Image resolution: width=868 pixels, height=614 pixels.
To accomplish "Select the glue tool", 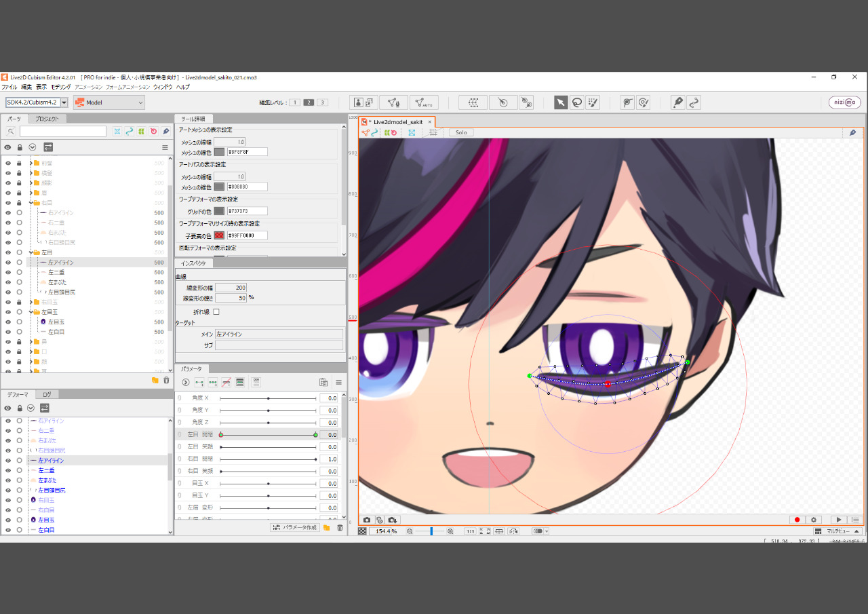I will pyautogui.click(x=627, y=102).
